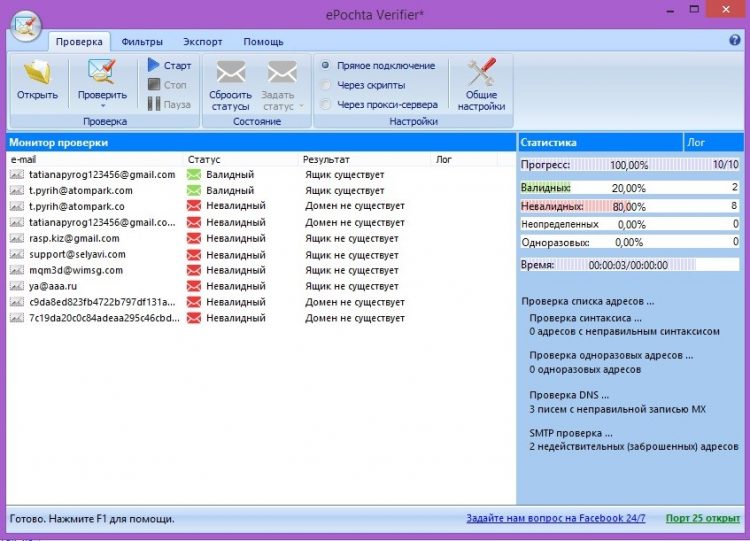The image size is (750, 541).
Task: Click red envelope icon for rasp.kiz@gmail.com
Action: click(194, 238)
